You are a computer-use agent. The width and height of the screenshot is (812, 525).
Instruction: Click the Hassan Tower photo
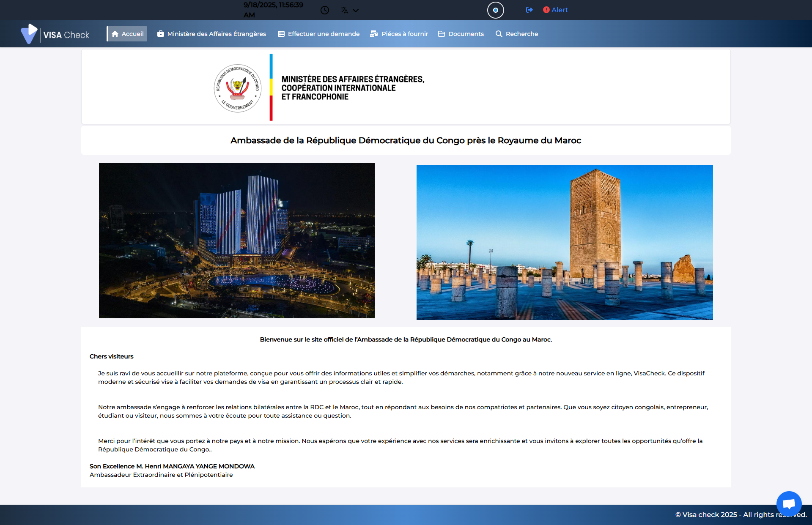click(x=565, y=242)
